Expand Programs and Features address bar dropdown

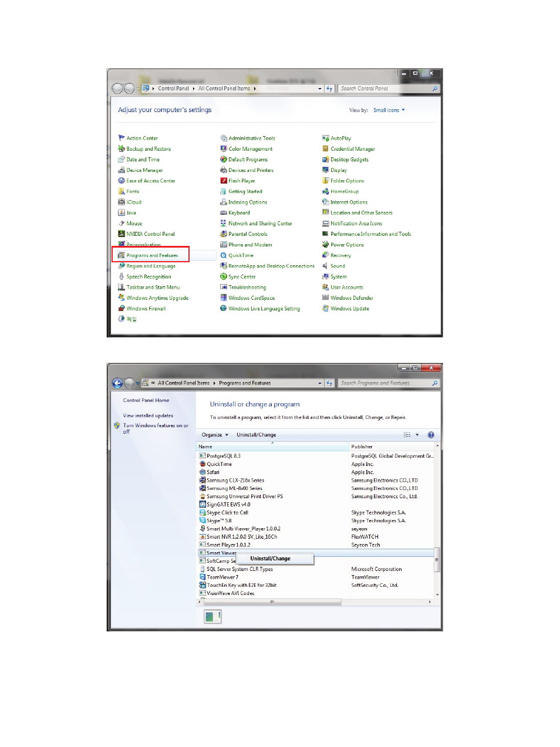tap(320, 383)
